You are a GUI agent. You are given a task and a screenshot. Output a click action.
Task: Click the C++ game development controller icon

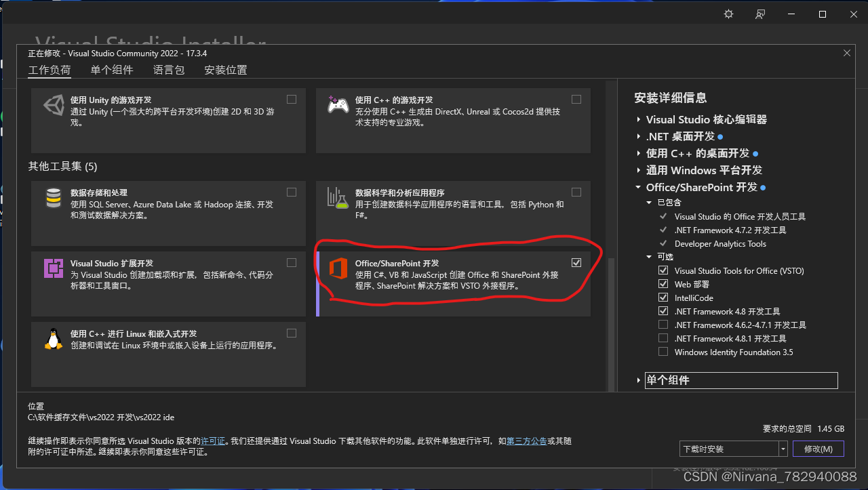pos(338,105)
